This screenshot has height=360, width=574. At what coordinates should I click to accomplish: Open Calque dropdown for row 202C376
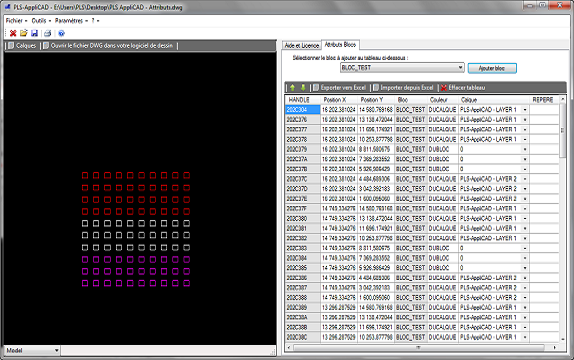[525, 119]
